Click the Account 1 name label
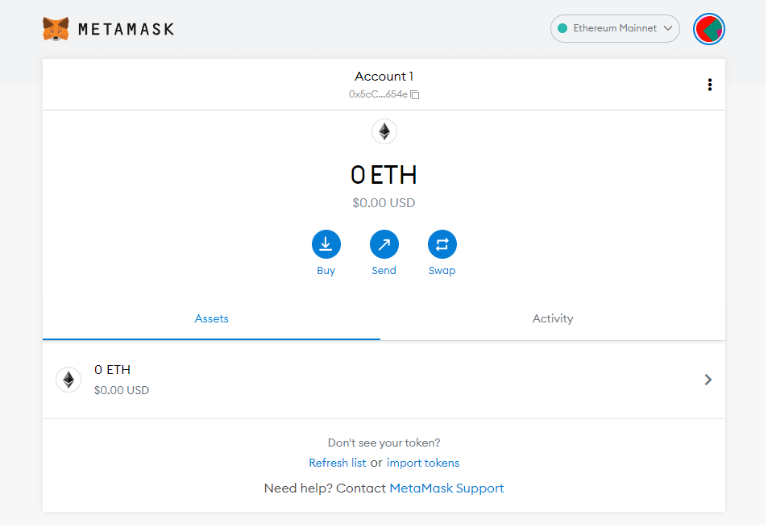 coord(384,77)
